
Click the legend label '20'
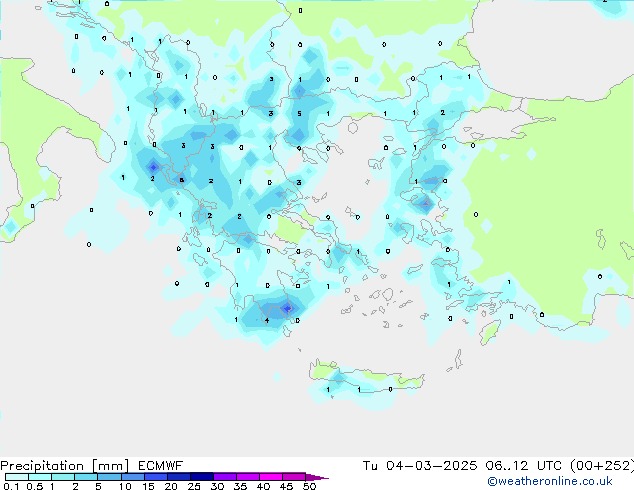pos(171,486)
